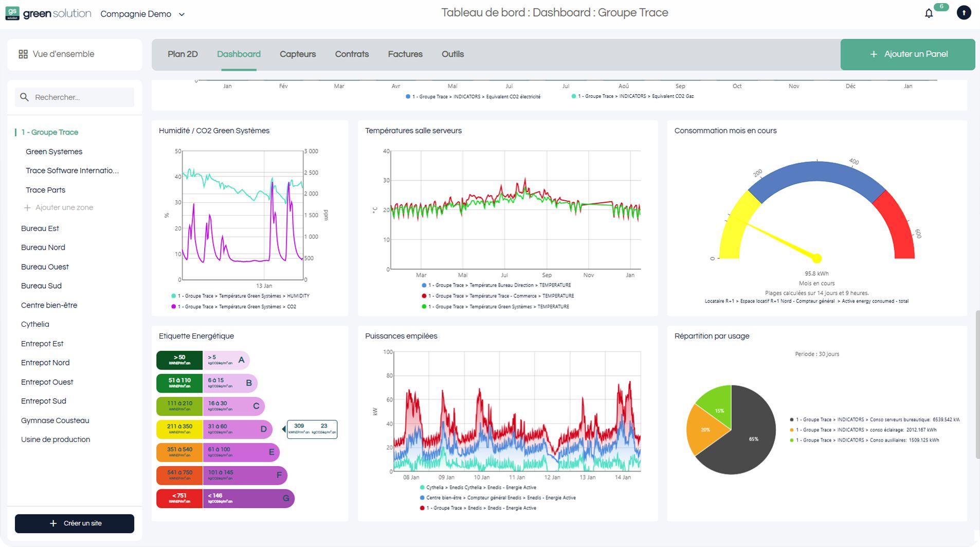Click the green Conso auxiliaires legend swatch
Screen dimensions: 980x547
(791, 440)
